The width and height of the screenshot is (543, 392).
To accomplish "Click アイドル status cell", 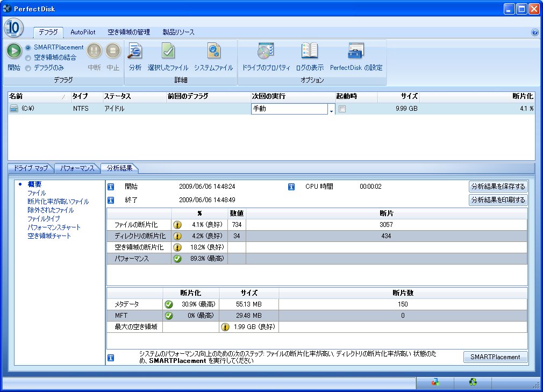I will point(115,109).
